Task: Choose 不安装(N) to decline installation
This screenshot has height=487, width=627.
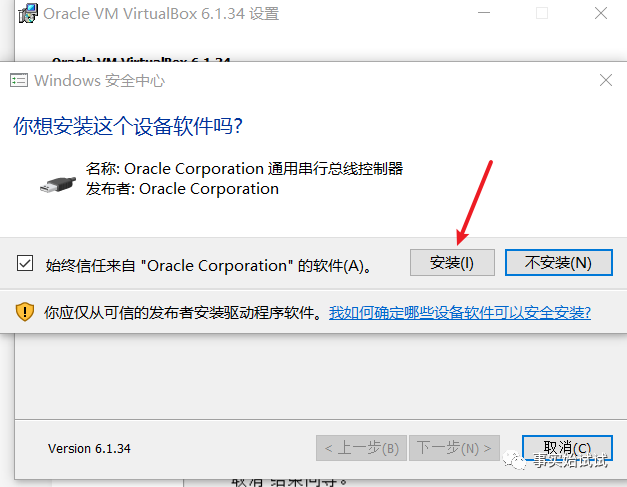Action: [559, 263]
